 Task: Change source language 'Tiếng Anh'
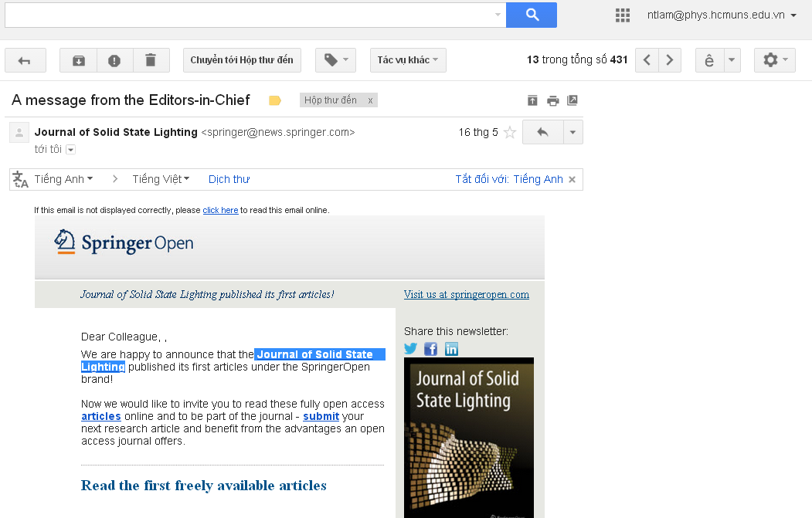point(63,179)
